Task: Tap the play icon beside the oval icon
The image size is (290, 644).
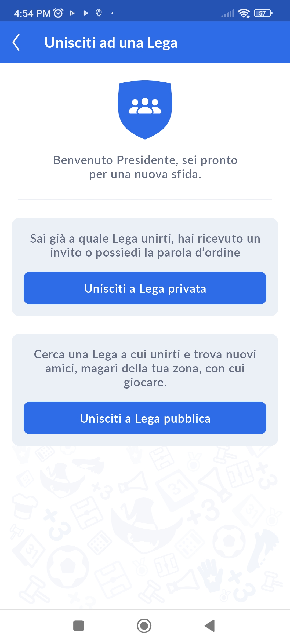Action: click(x=86, y=13)
